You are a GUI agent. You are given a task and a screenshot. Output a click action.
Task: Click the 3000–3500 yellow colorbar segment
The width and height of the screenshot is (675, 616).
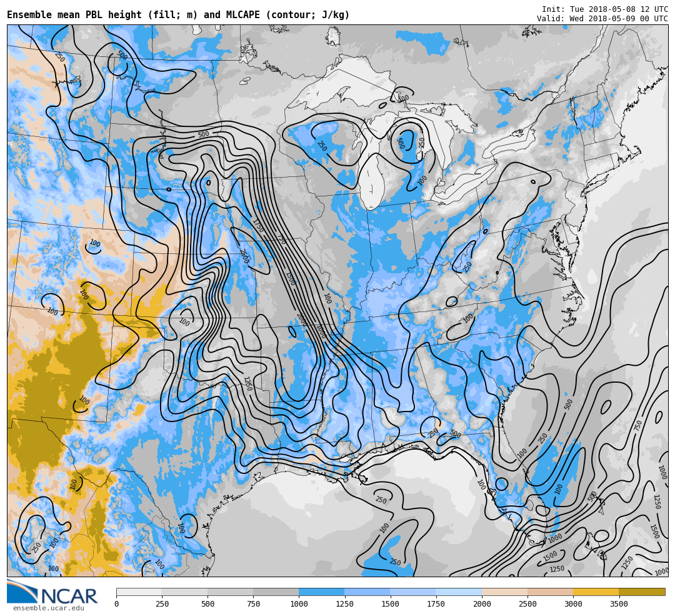point(596,592)
